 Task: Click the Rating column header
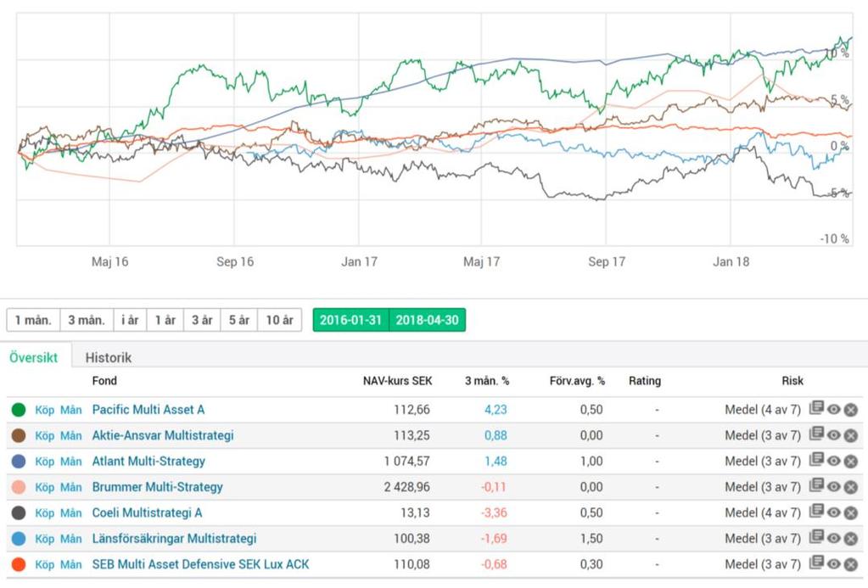point(645,381)
